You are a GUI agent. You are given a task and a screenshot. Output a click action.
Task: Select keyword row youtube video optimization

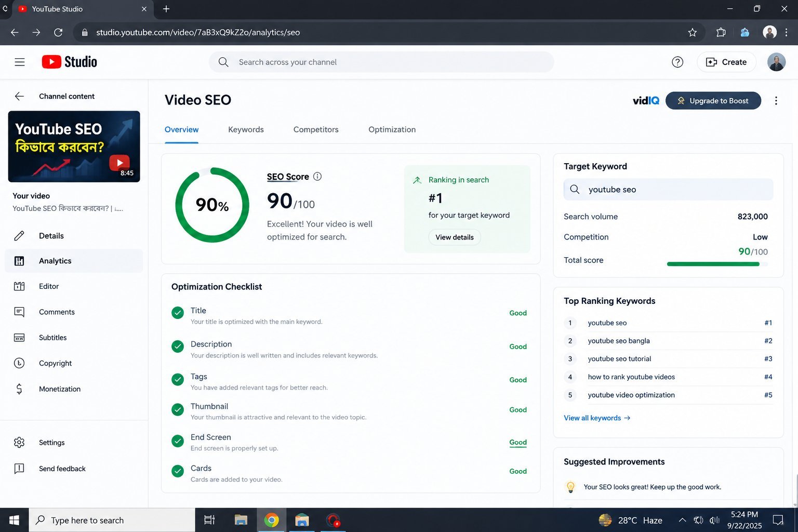668,395
